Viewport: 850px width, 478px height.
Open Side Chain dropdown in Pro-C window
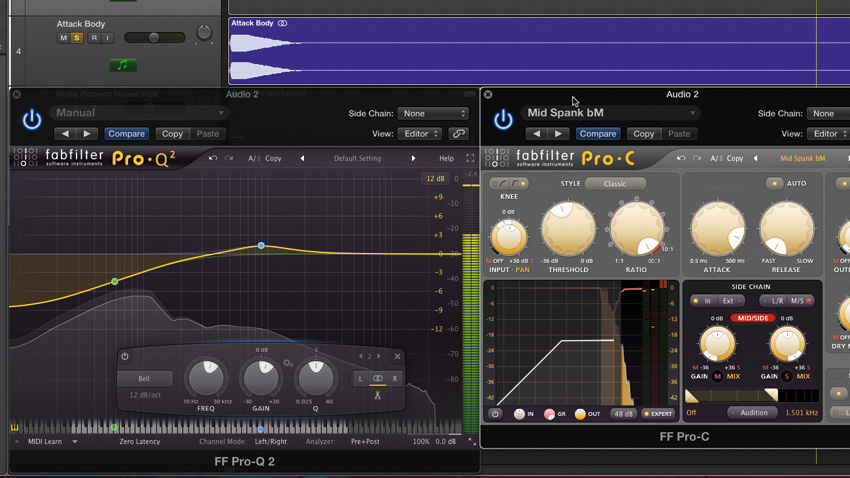828,113
